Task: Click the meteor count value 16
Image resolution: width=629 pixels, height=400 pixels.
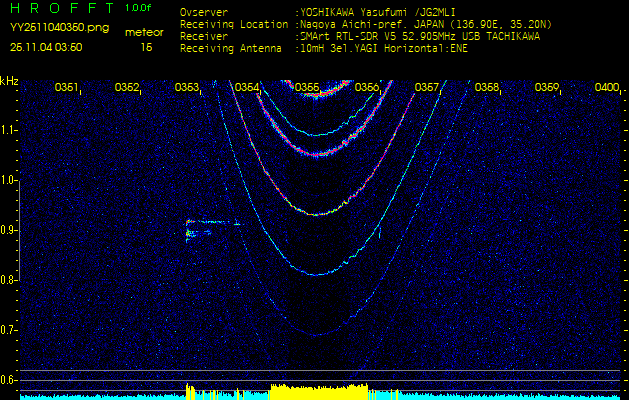Action: tap(146, 46)
